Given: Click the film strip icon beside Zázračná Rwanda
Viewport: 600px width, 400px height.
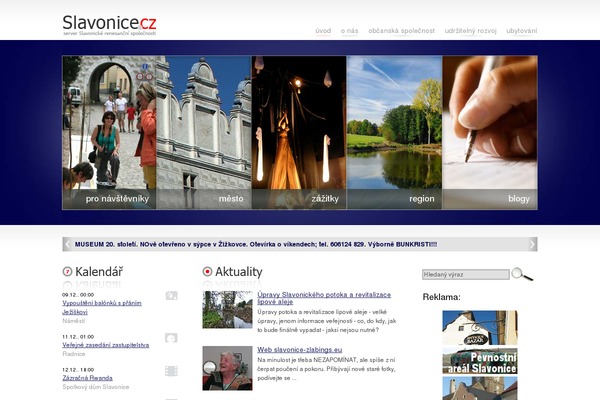Looking at the screenshot, I should point(171,371).
